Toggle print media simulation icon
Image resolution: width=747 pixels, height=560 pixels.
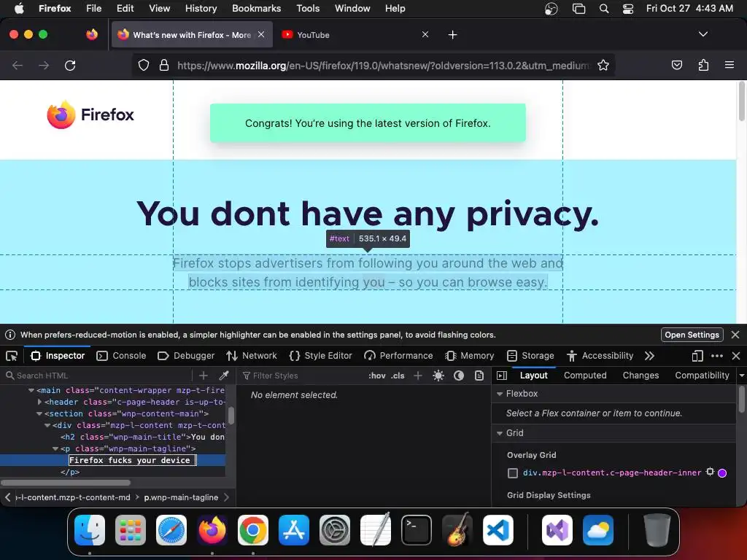point(479,376)
